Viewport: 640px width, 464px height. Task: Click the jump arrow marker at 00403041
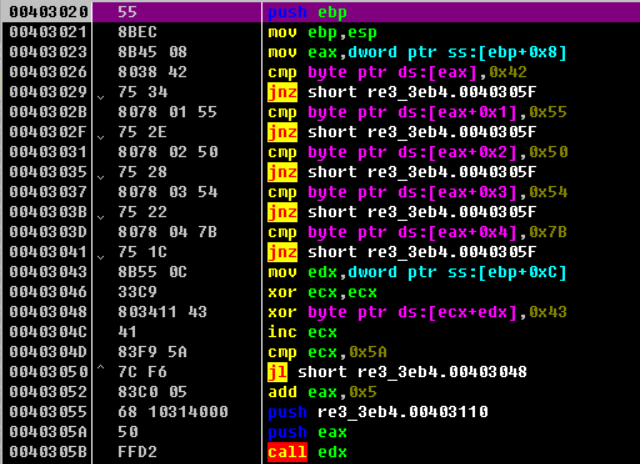[x=100, y=257]
